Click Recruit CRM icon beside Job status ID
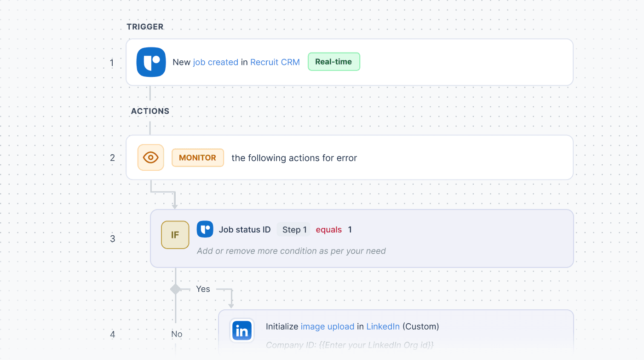 [x=205, y=229]
